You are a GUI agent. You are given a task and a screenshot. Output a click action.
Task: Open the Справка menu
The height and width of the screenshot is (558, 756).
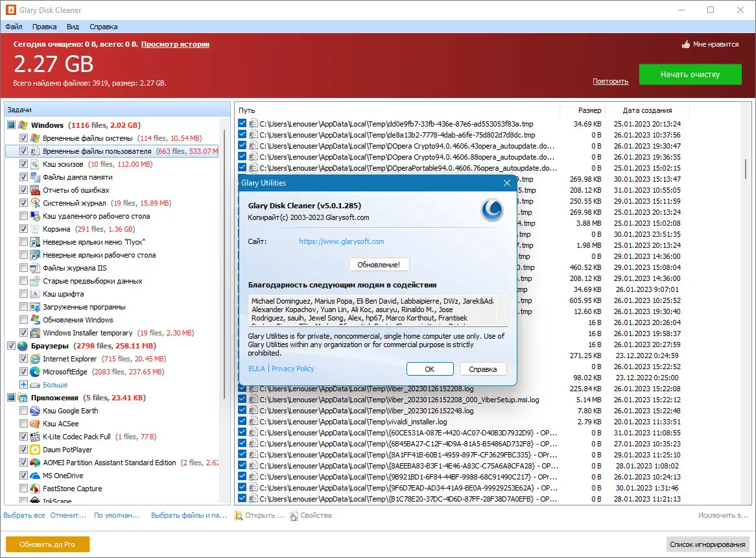click(x=103, y=27)
